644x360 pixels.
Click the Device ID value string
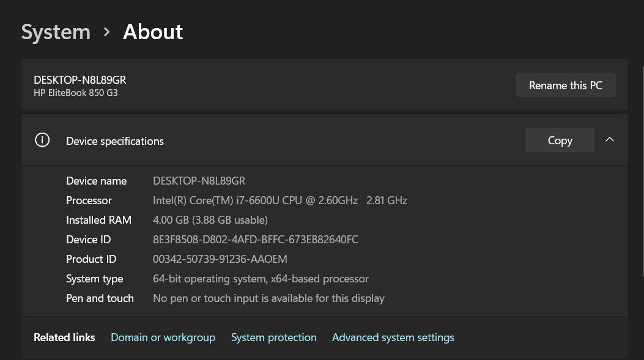(255, 240)
